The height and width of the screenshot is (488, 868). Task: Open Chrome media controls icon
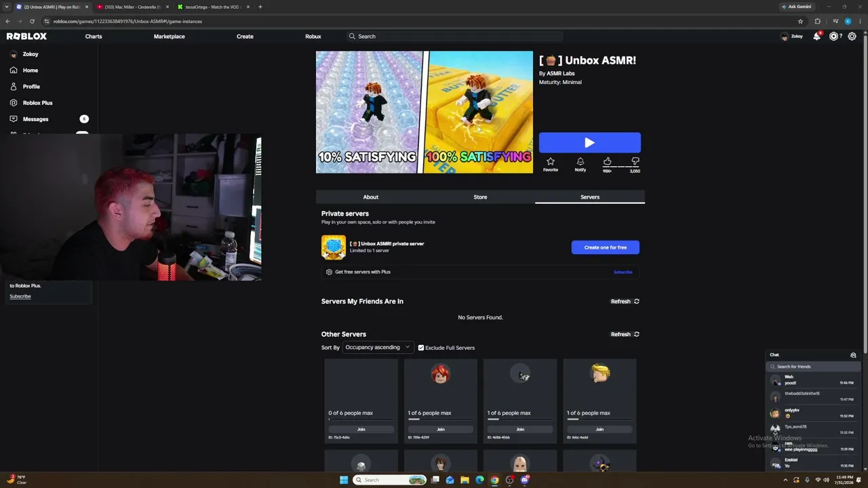pyautogui.click(x=835, y=21)
